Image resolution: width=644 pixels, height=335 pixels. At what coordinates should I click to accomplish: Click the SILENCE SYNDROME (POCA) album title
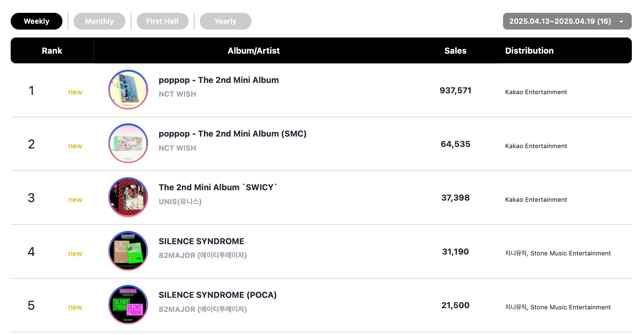[x=218, y=295]
